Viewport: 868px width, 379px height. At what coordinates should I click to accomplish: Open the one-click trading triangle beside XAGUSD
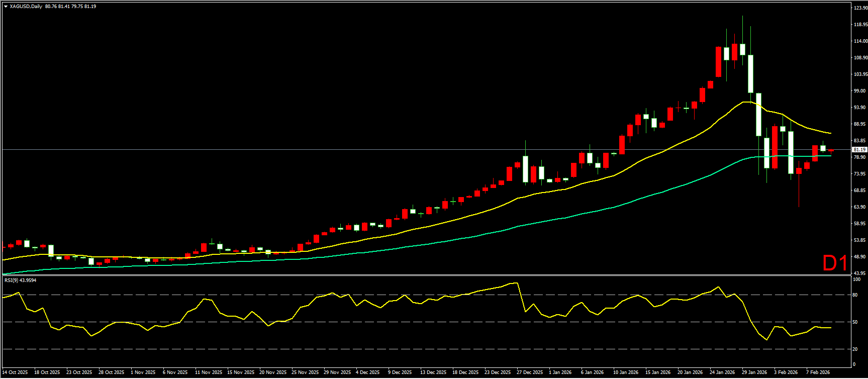point(6,7)
